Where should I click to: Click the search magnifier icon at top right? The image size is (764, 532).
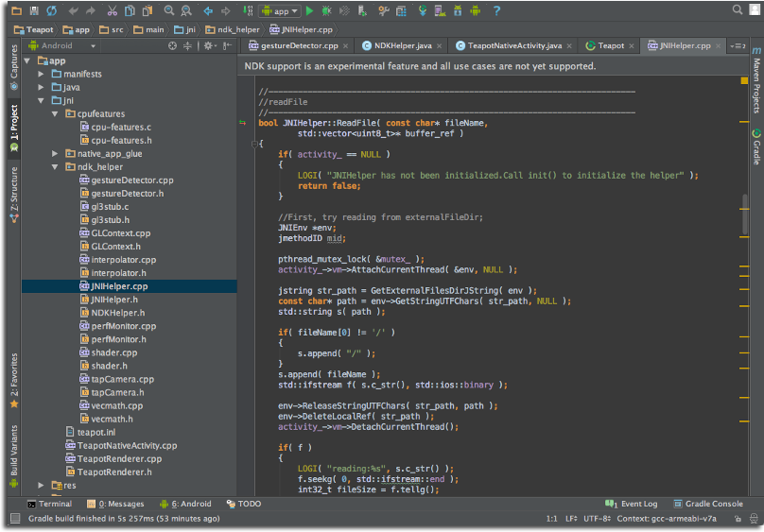tap(738, 10)
